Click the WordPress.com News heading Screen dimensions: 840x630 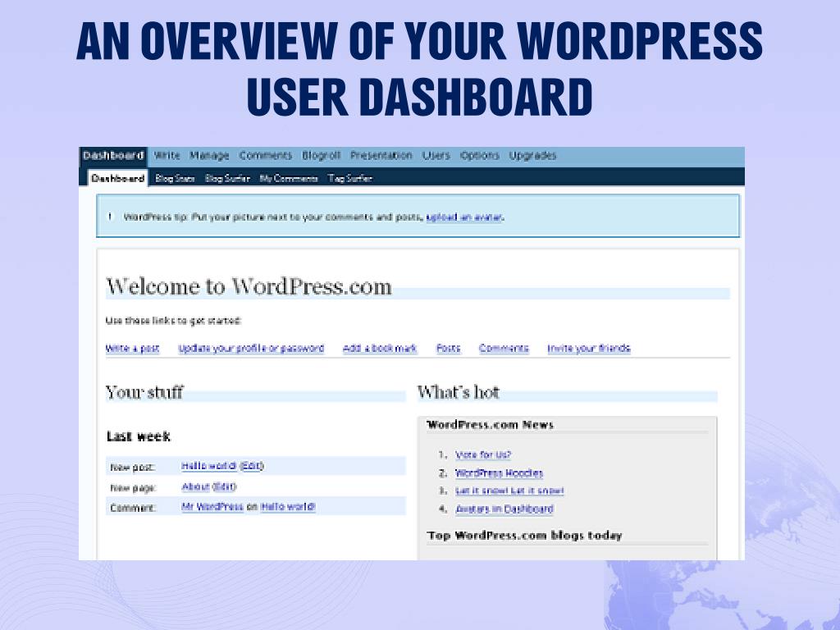point(491,425)
